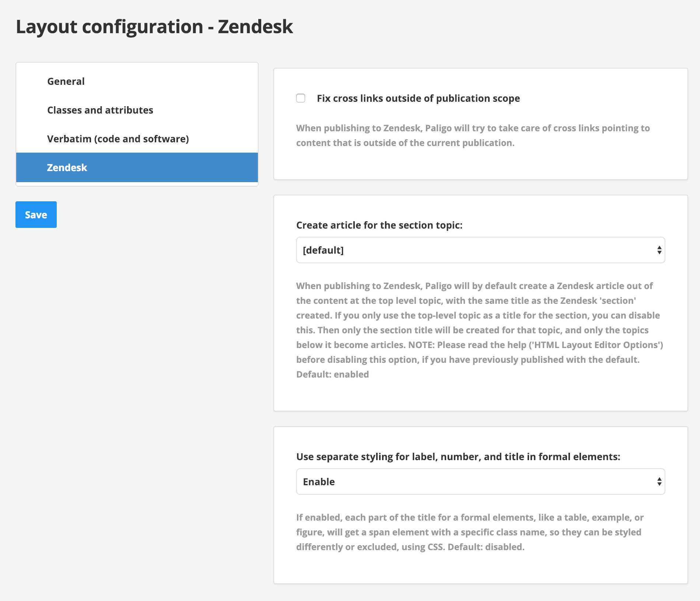Switch to the General settings section

(66, 81)
